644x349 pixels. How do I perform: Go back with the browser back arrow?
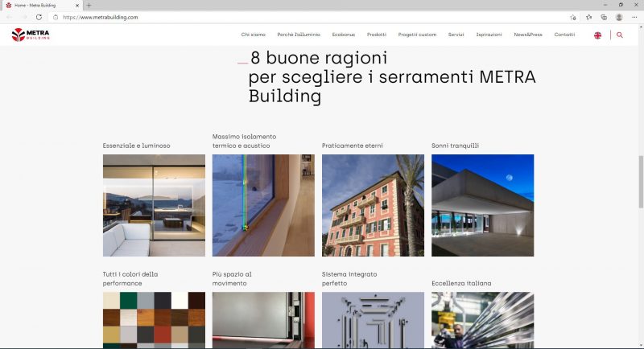(9, 17)
